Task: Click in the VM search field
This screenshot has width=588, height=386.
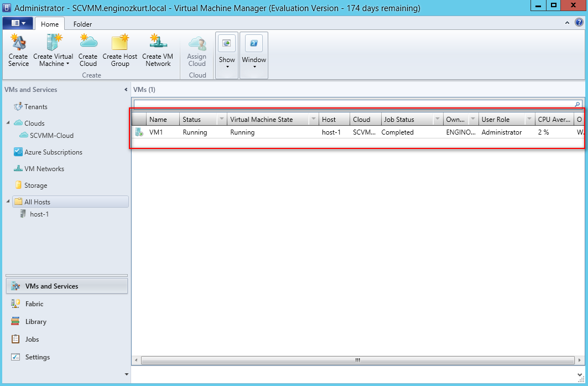Action: [x=353, y=104]
